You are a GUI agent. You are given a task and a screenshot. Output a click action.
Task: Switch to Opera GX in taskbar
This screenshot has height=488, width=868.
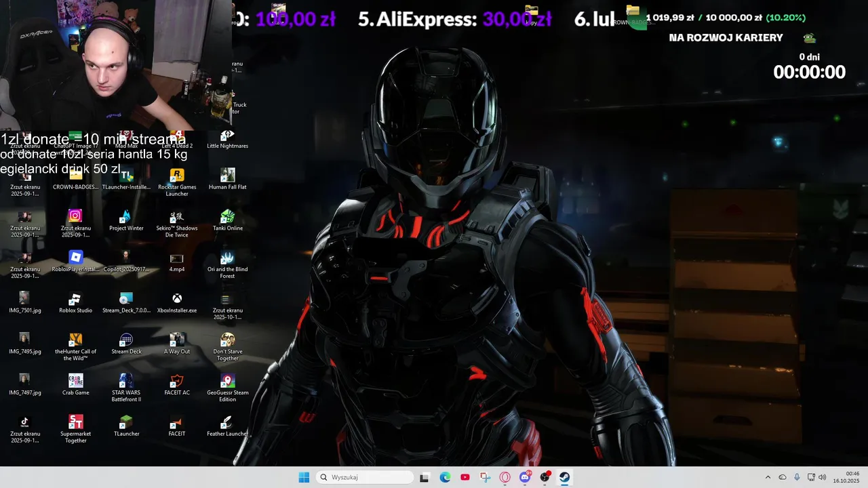[505, 477]
